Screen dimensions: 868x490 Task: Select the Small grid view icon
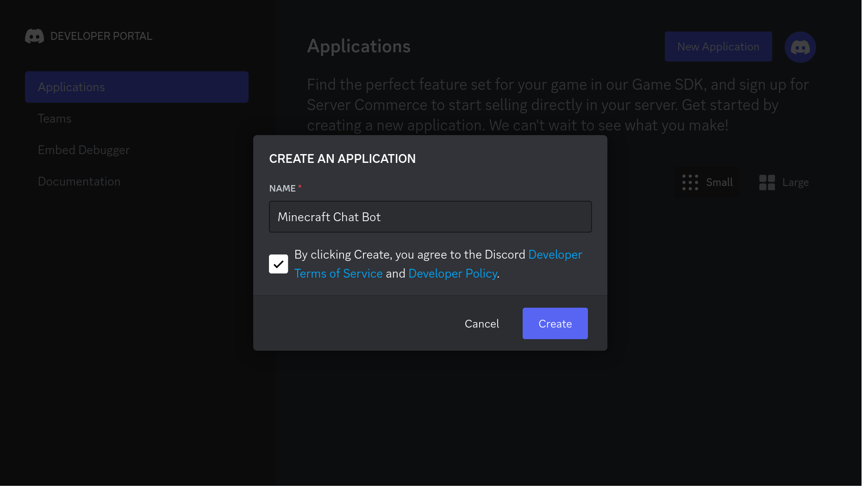click(690, 182)
